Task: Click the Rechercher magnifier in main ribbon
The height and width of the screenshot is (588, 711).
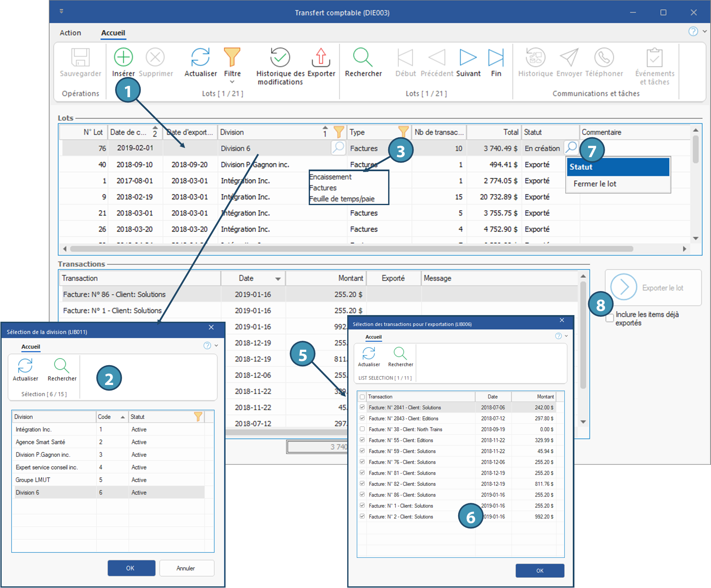Action: pyautogui.click(x=363, y=57)
